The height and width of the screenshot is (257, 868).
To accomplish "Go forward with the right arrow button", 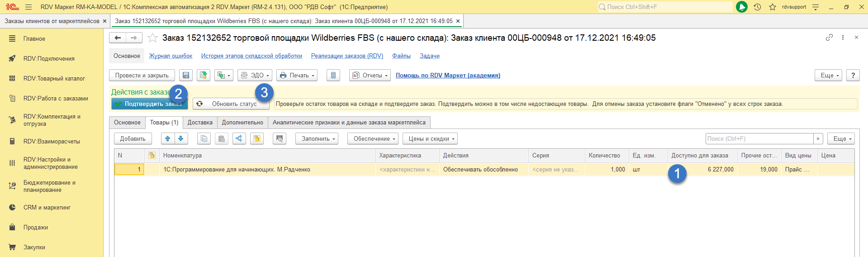I will click(x=134, y=38).
